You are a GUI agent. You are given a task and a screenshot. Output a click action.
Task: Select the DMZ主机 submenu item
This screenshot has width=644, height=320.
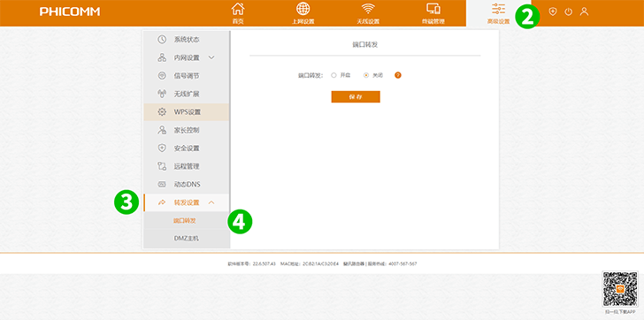click(187, 239)
